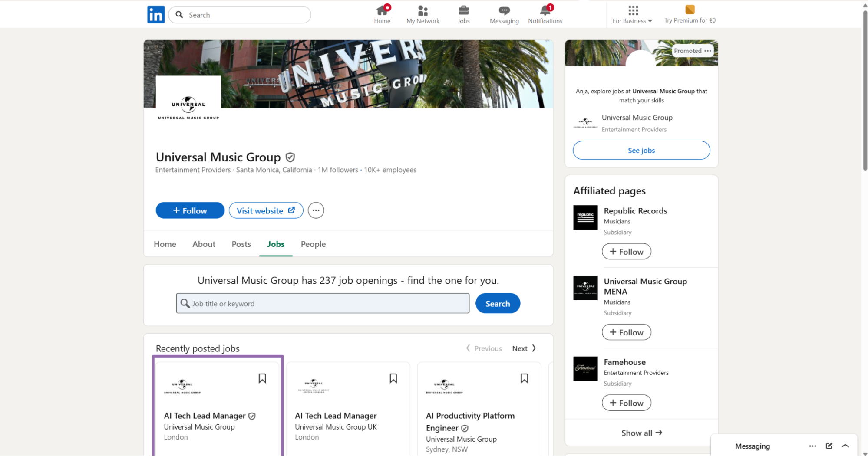Open Universal Music Group MENA page
868x456 pixels.
pos(645,286)
